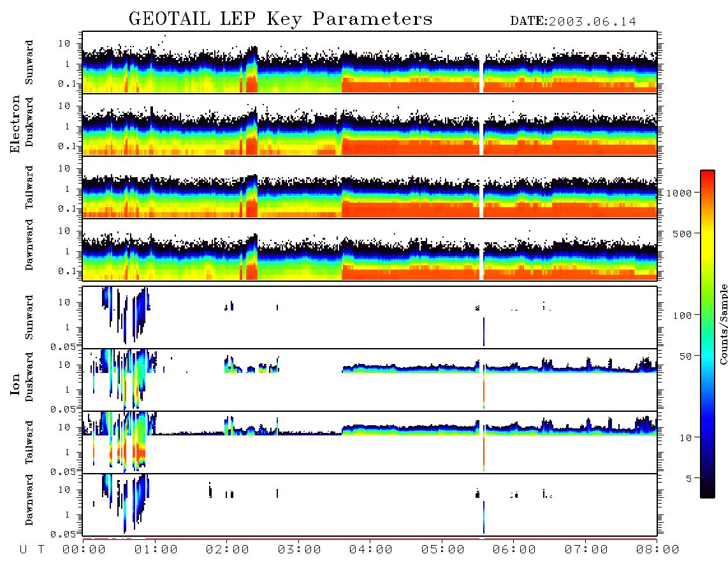The width and height of the screenshot is (728, 561).
Task: Click the Ion Dawnward panel label
Action: pyautogui.click(x=29, y=500)
